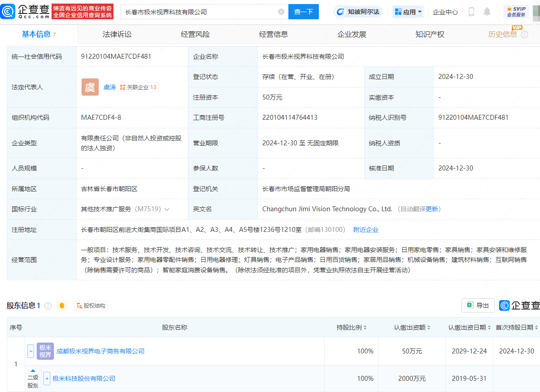
Task: Collapse the 成都极米视界 shareholder entry
Action: pyautogui.click(x=30, y=351)
